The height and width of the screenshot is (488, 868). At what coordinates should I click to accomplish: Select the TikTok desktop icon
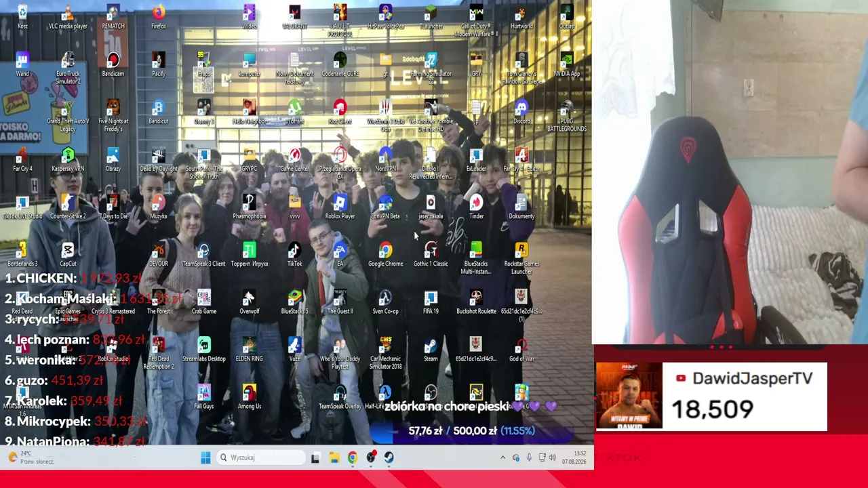click(294, 255)
